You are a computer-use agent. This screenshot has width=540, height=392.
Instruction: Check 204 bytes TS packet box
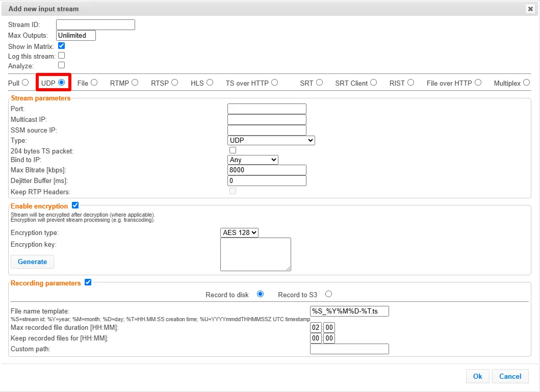coord(233,150)
